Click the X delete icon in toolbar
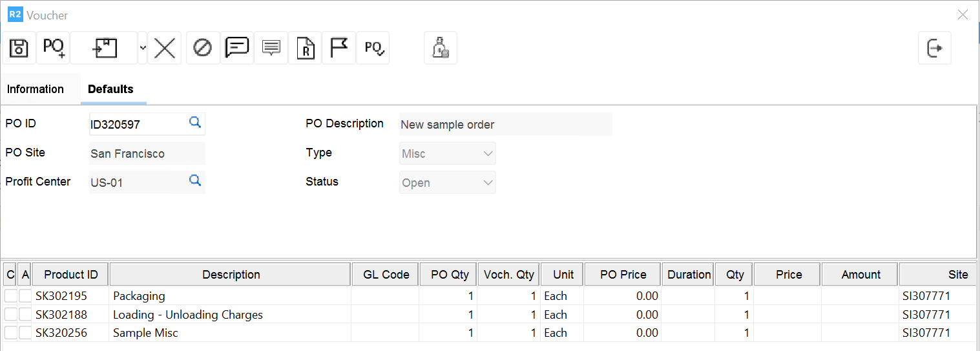Image resolution: width=980 pixels, height=351 pixels. [165, 48]
